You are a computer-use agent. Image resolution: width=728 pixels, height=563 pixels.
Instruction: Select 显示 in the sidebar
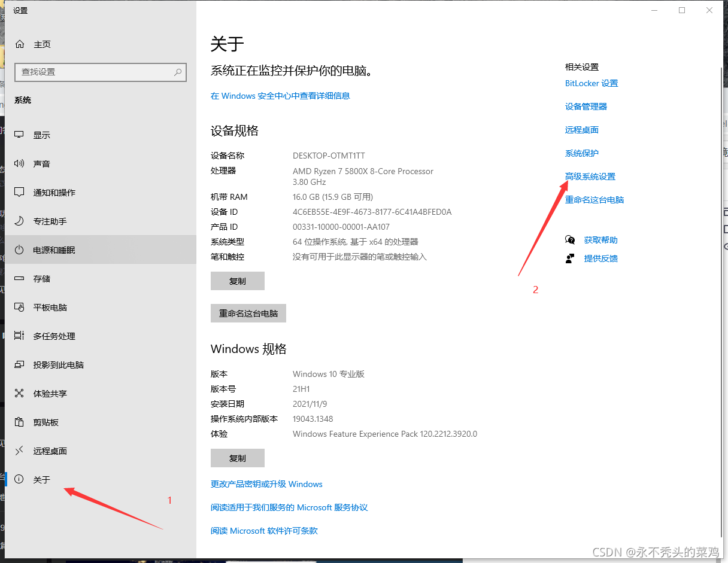click(101, 135)
